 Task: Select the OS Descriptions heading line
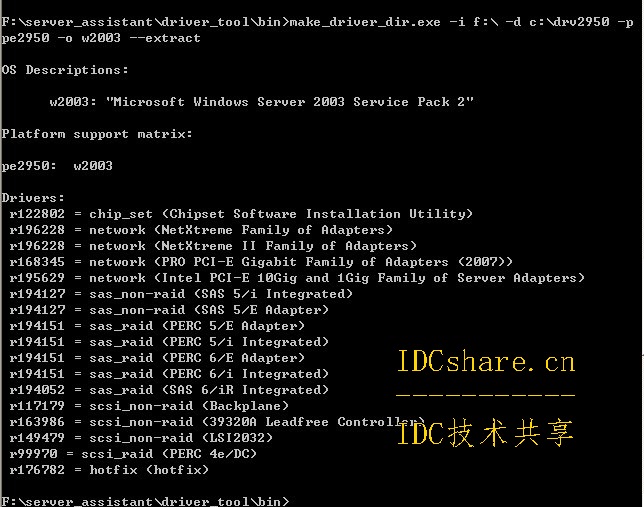[x=65, y=70]
